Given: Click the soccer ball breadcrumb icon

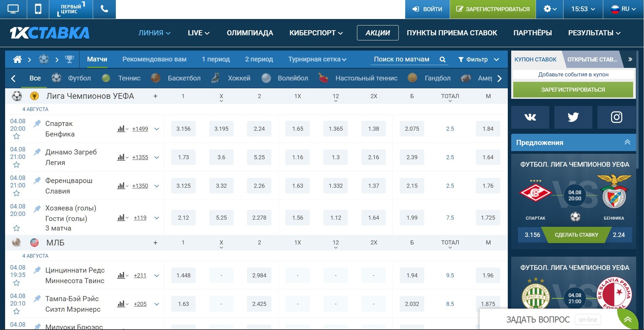Looking at the screenshot, I should [44, 59].
